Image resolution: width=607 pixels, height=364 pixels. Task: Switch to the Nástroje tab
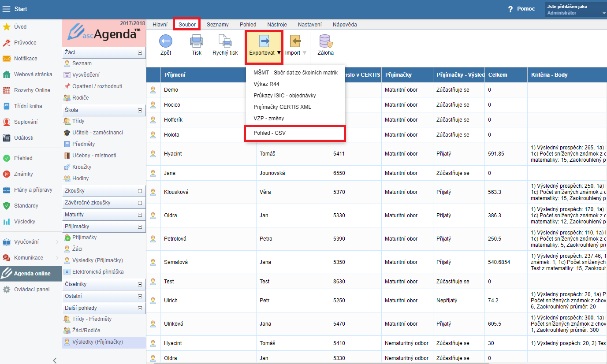pyautogui.click(x=277, y=25)
